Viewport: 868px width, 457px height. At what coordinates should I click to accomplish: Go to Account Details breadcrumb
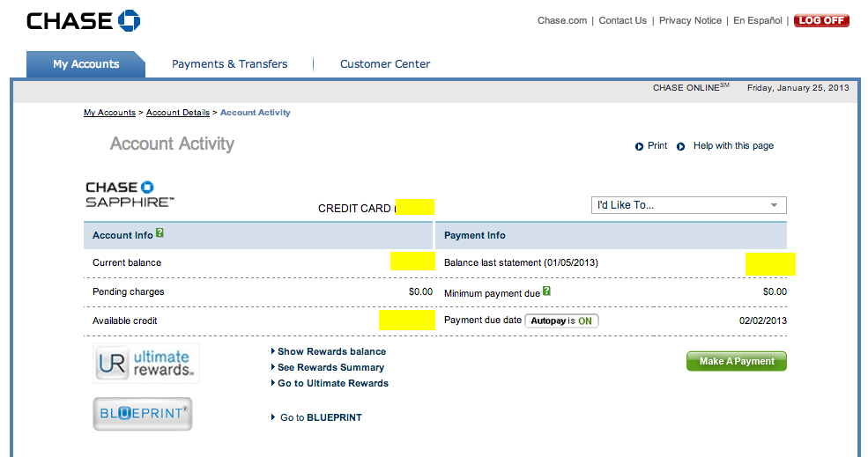tap(178, 113)
